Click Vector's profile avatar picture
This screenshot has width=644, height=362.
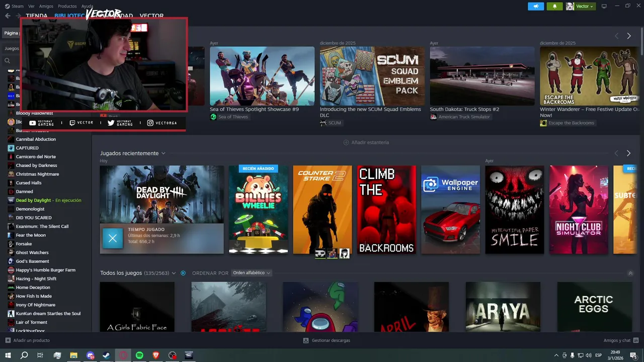coord(570,6)
